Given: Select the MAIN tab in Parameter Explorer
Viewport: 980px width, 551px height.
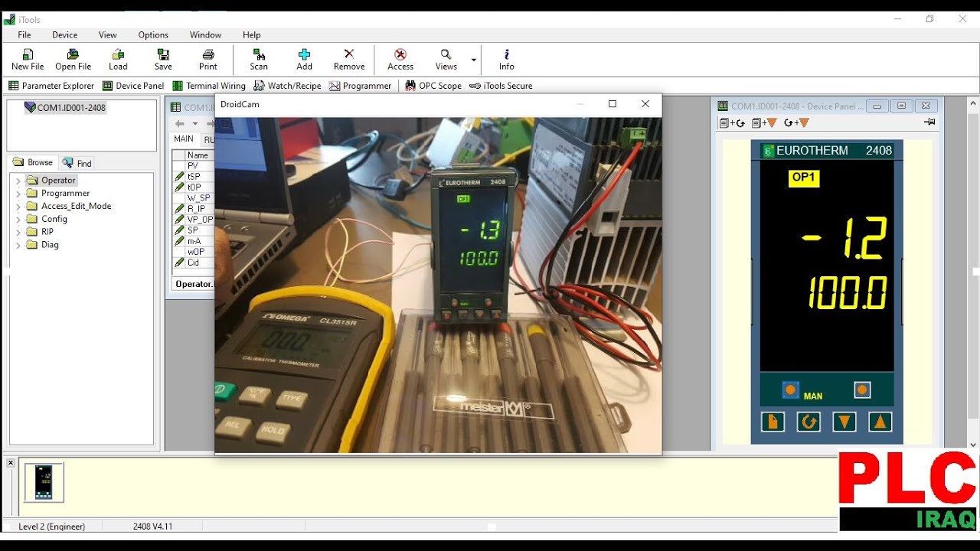Looking at the screenshot, I should (184, 139).
